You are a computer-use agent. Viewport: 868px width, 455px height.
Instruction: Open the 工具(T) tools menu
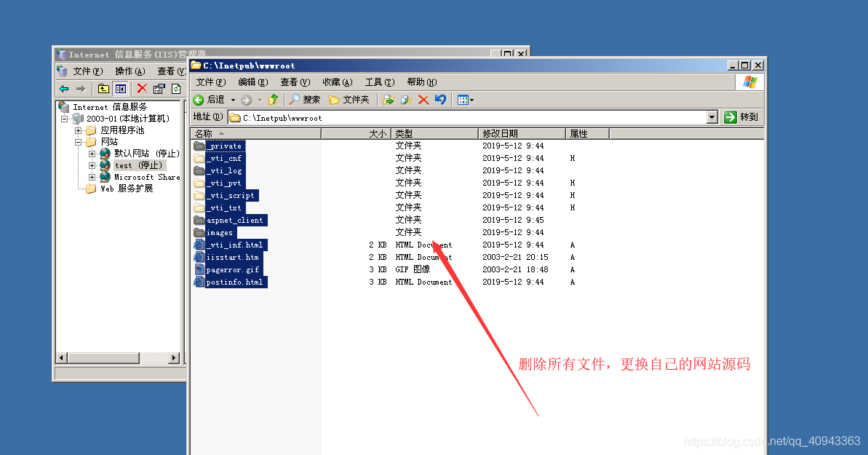point(380,82)
